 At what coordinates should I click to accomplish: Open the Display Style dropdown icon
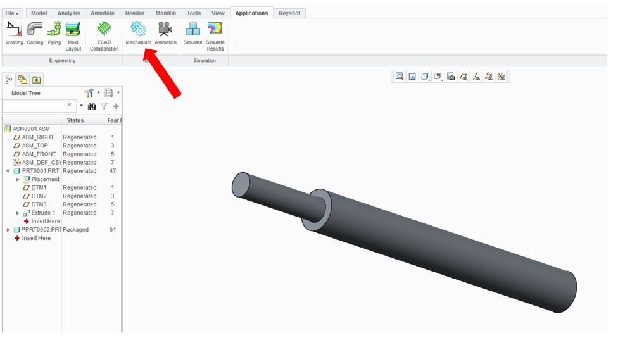click(x=424, y=77)
